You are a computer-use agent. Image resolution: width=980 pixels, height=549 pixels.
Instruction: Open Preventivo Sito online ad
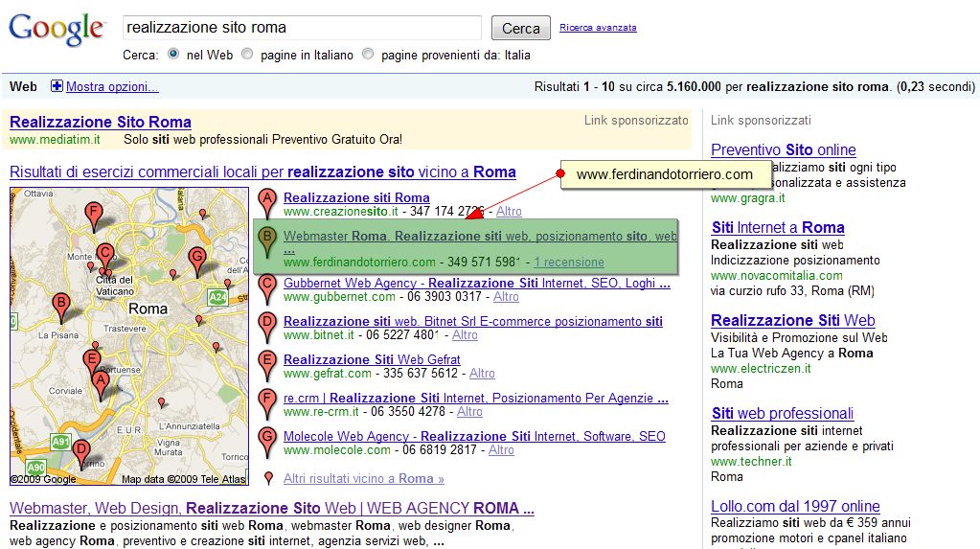pos(783,150)
